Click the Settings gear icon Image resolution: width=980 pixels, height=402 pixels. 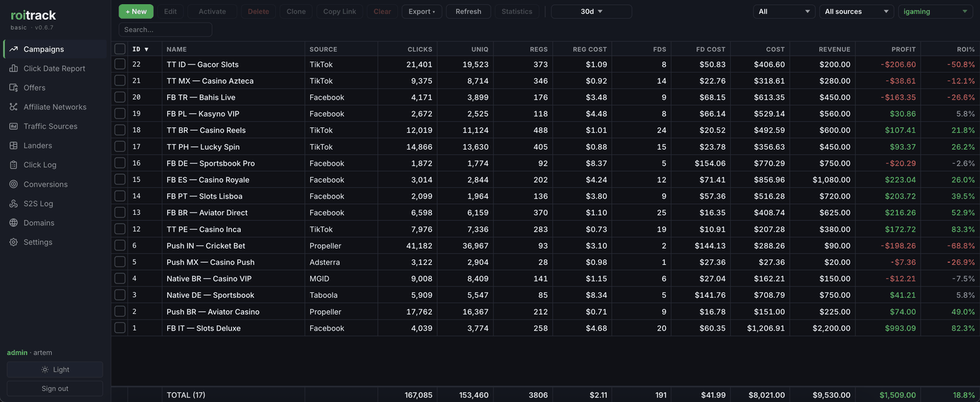(x=13, y=242)
